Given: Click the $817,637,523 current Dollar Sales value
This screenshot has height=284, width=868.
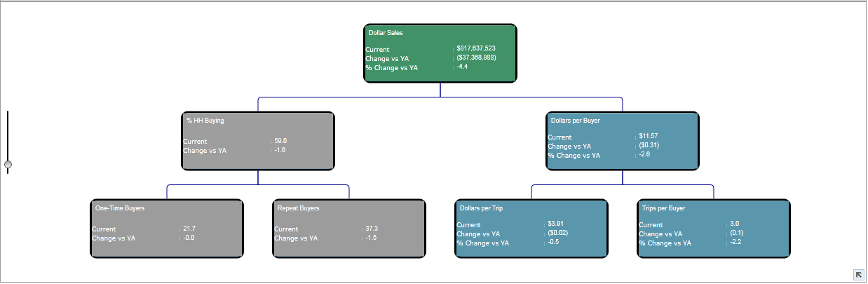Looking at the screenshot, I should point(476,48).
